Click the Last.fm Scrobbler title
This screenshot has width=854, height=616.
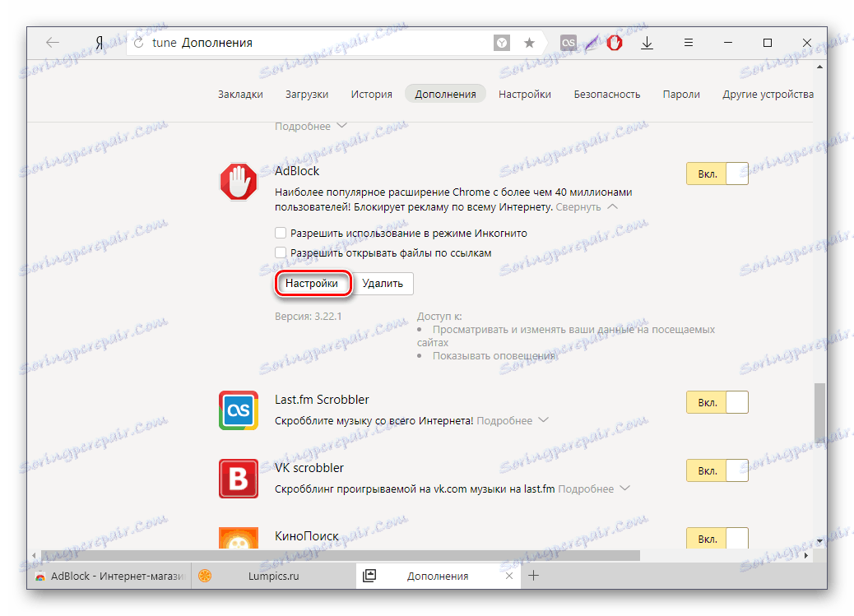click(x=322, y=399)
